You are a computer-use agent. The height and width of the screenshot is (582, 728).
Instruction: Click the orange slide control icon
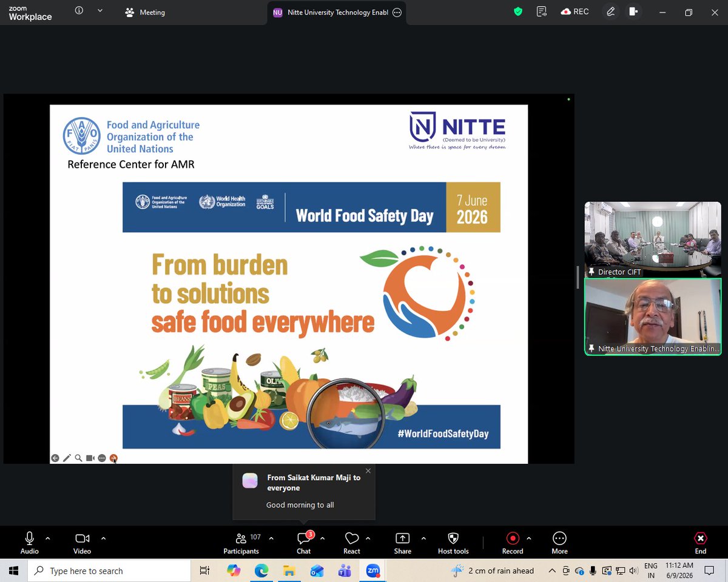[x=113, y=458]
